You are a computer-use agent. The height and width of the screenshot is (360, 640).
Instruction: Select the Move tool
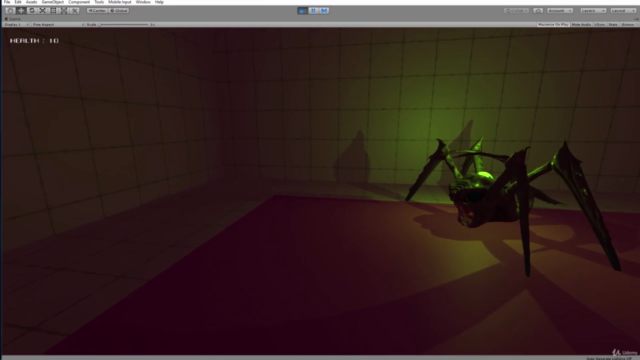(21, 11)
